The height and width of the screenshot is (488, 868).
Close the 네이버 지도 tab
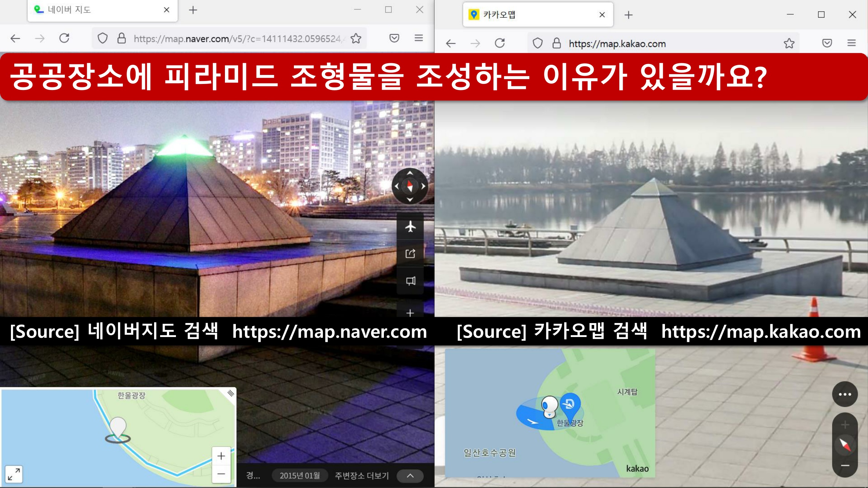pyautogui.click(x=167, y=10)
